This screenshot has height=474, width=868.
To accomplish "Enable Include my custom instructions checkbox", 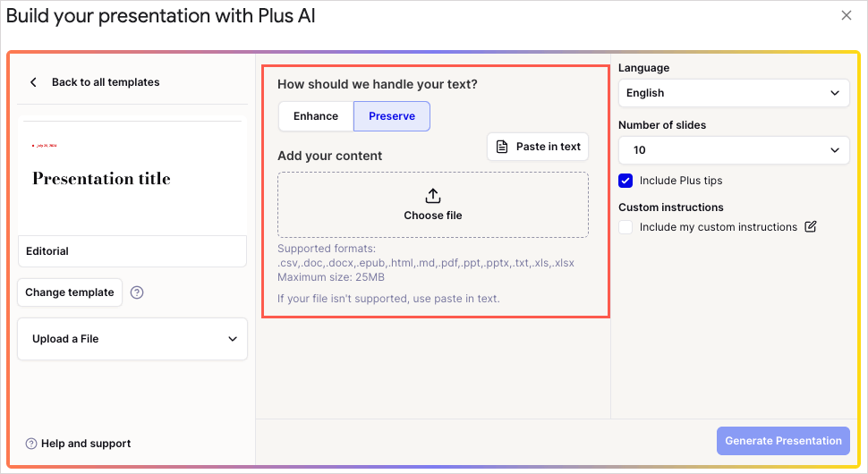I will coord(625,227).
